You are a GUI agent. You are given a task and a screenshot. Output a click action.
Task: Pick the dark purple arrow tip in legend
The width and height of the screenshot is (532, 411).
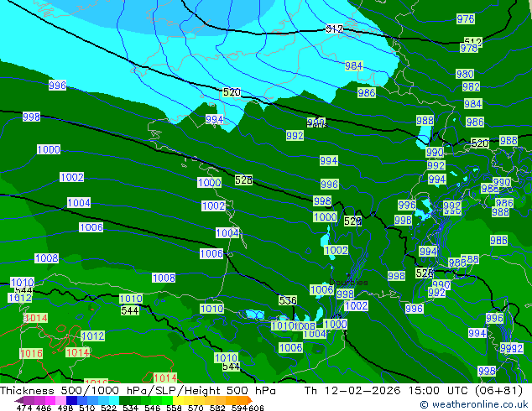19,400
